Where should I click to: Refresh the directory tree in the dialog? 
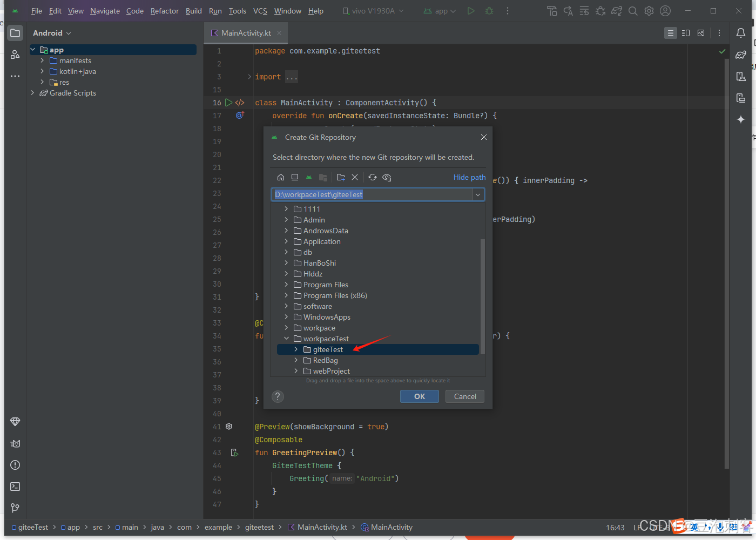pyautogui.click(x=372, y=177)
